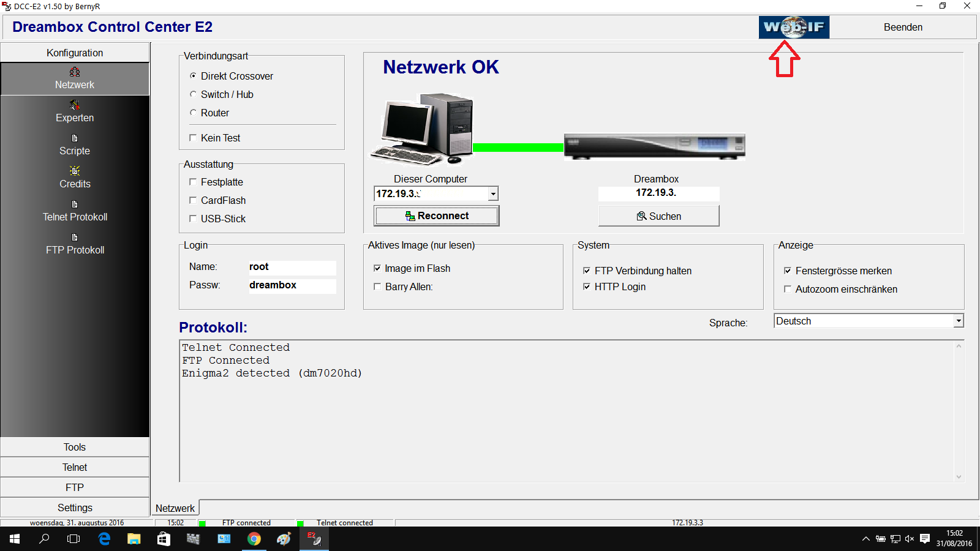Select the Netzwerk sidebar icon
The height and width of the screenshot is (551, 980).
(x=75, y=72)
